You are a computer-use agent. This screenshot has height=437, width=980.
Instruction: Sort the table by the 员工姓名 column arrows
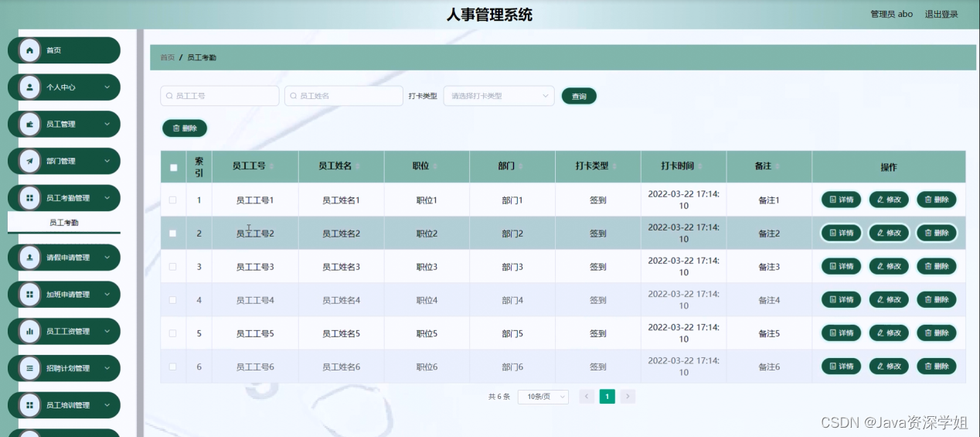pos(358,167)
